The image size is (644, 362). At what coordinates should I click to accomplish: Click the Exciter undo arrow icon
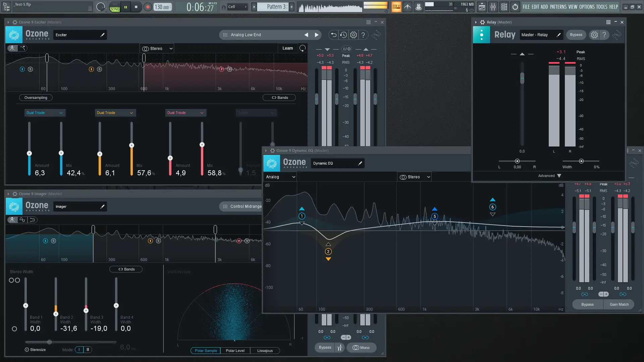pyautogui.click(x=333, y=35)
